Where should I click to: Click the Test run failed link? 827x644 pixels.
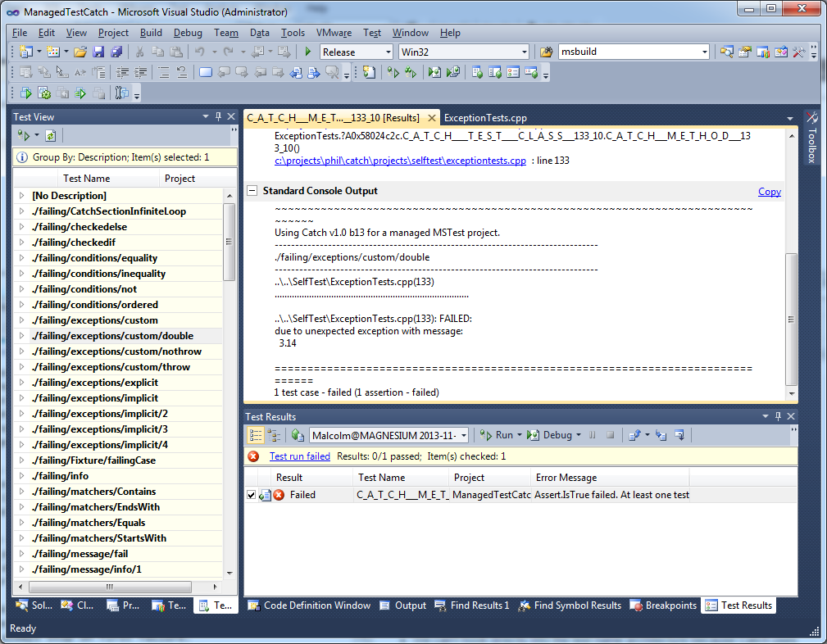(300, 456)
